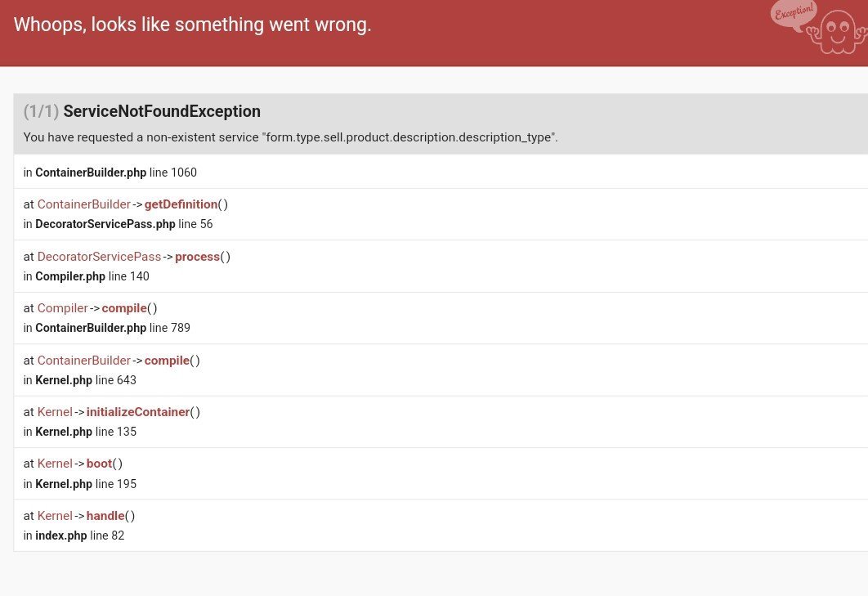Click the ghost mascot icon
This screenshot has height=596, width=868.
pyautogui.click(x=837, y=33)
